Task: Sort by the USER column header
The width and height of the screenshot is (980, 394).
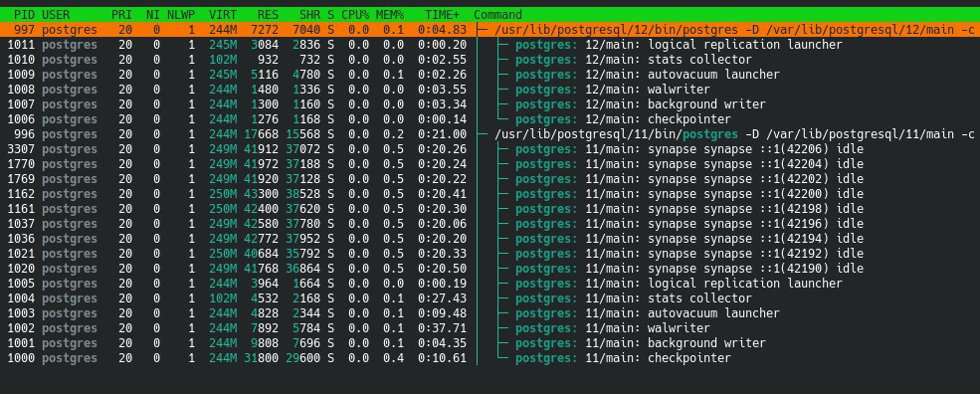Action: click(x=57, y=14)
